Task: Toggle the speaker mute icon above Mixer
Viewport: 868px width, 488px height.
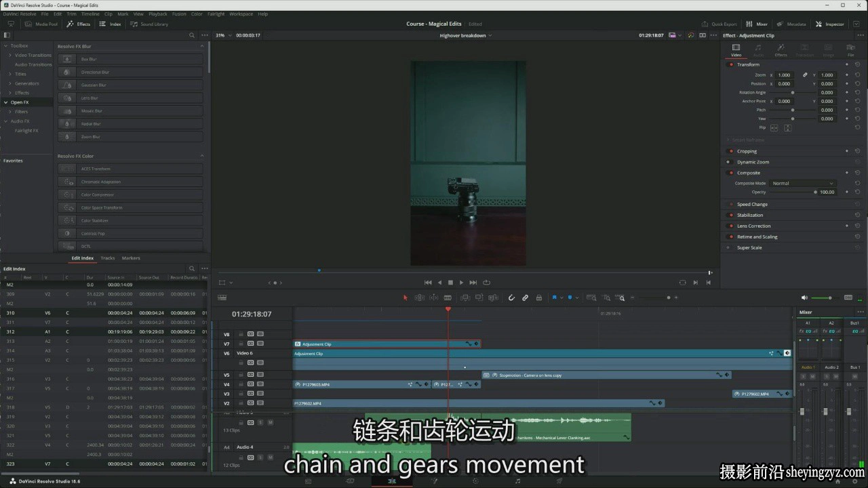Action: coord(804,298)
